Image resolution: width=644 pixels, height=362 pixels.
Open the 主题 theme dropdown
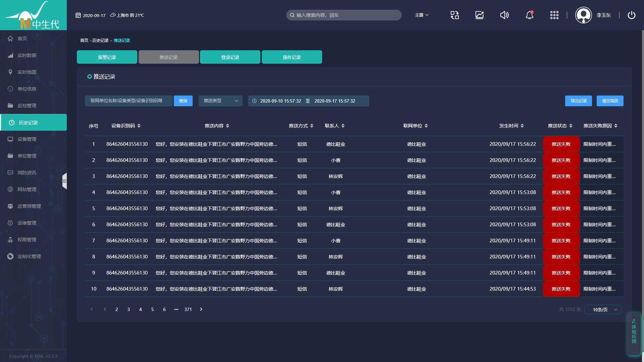click(x=422, y=15)
